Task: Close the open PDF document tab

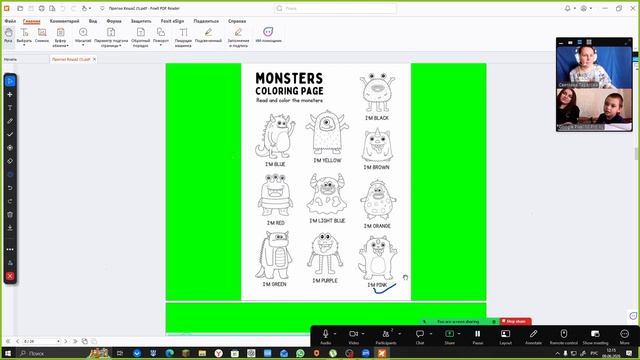Action: click(x=94, y=59)
